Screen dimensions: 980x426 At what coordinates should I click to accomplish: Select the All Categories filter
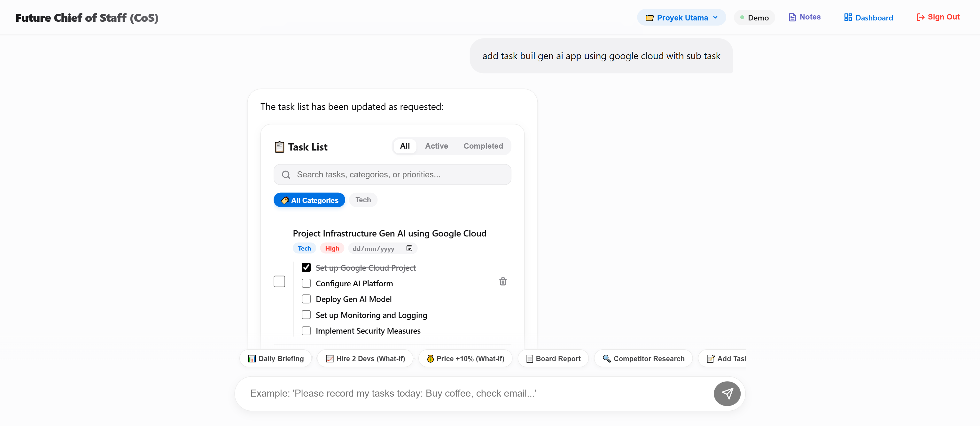point(309,200)
